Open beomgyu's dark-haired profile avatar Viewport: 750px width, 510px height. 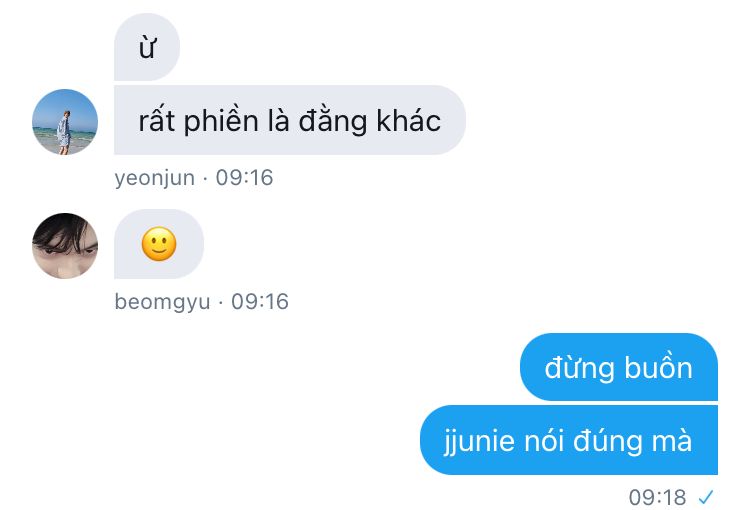pyautogui.click(x=65, y=246)
